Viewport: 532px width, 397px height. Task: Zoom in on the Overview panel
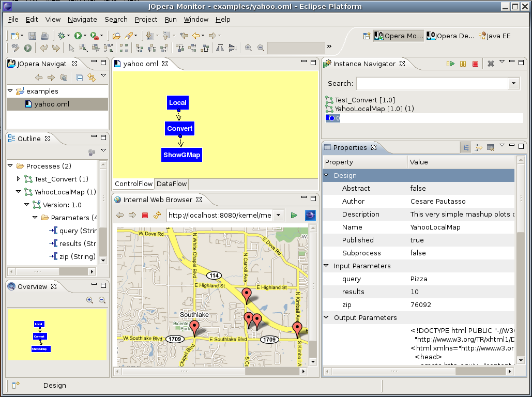pyautogui.click(x=89, y=300)
